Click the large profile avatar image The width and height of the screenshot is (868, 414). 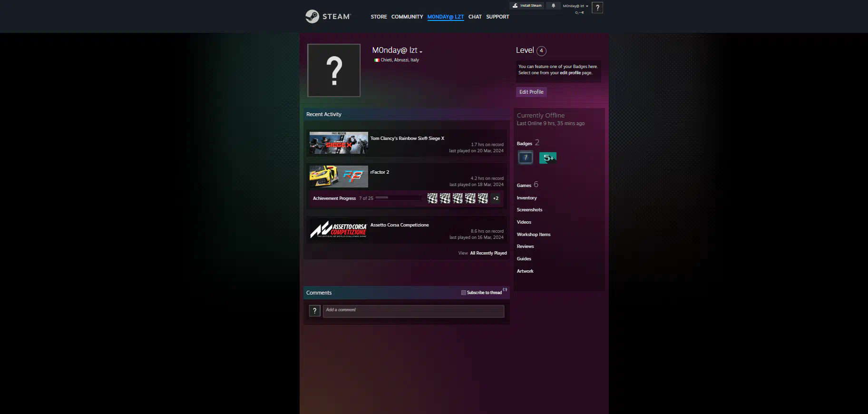334,70
